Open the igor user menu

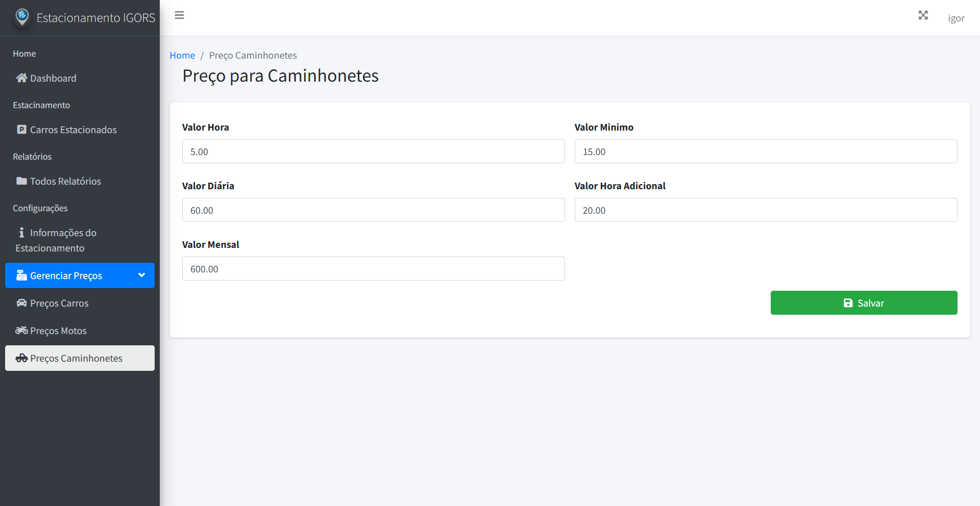tap(956, 18)
